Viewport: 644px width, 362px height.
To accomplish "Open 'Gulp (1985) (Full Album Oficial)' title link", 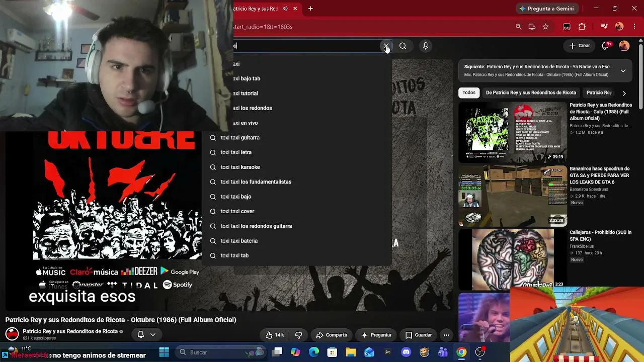I will (x=601, y=112).
